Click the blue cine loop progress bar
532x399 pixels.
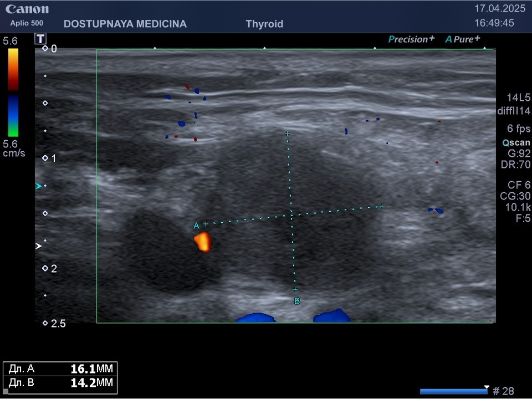point(453,391)
